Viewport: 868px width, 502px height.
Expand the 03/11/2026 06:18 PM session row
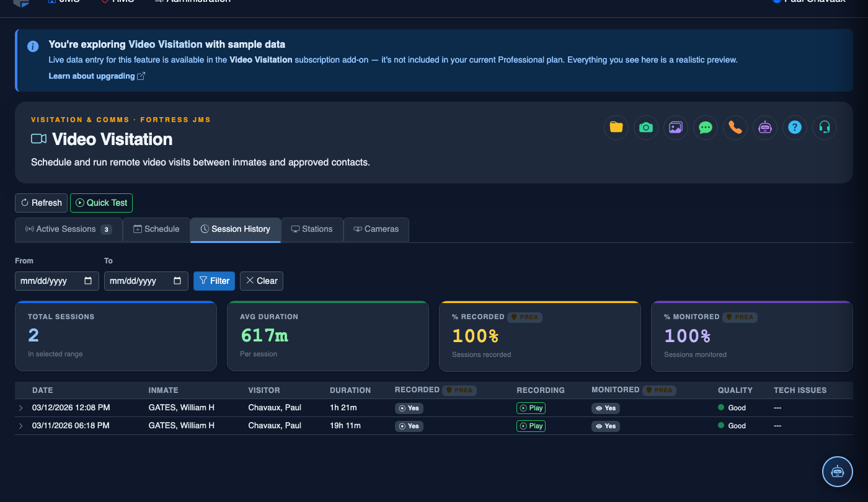[20, 426]
